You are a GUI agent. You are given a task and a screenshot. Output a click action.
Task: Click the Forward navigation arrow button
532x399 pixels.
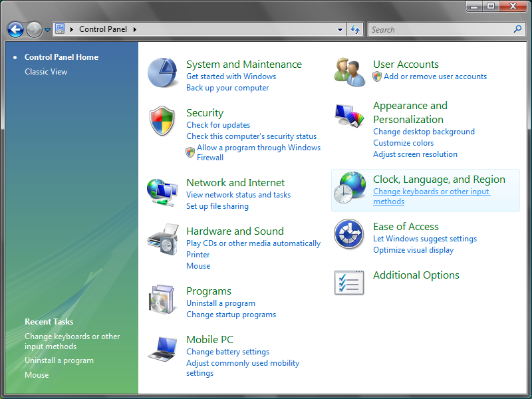tap(34, 29)
